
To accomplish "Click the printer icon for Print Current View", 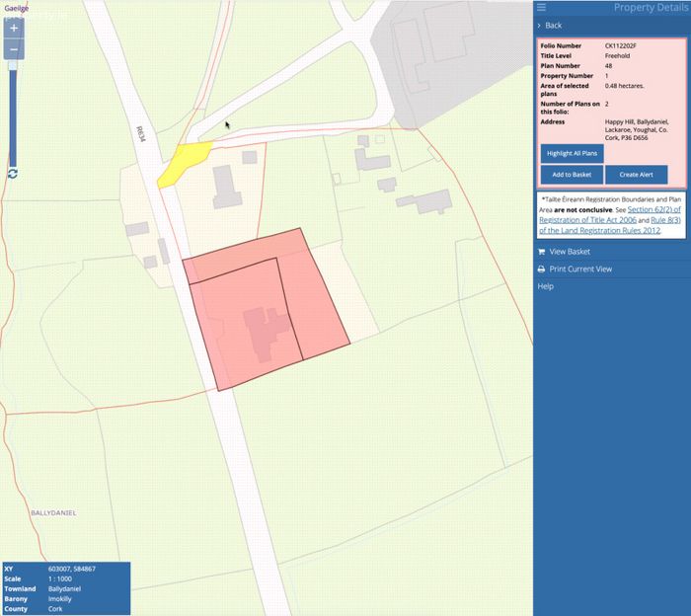I will tap(541, 269).
